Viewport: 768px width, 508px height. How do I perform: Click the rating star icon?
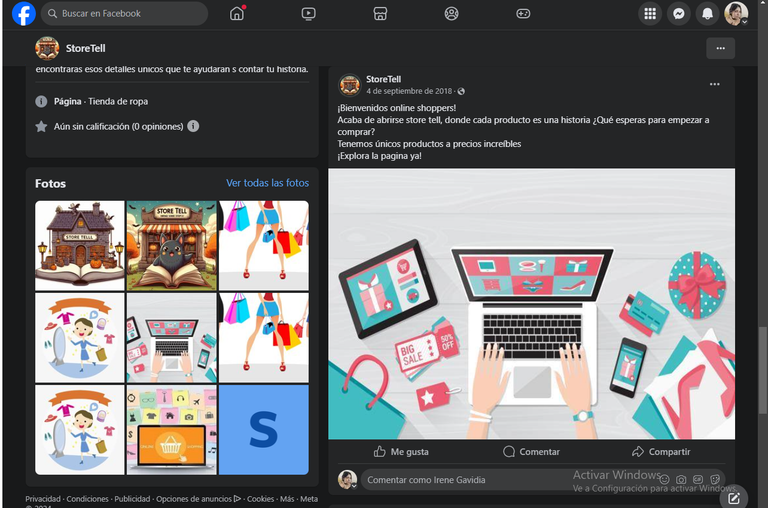tap(41, 126)
